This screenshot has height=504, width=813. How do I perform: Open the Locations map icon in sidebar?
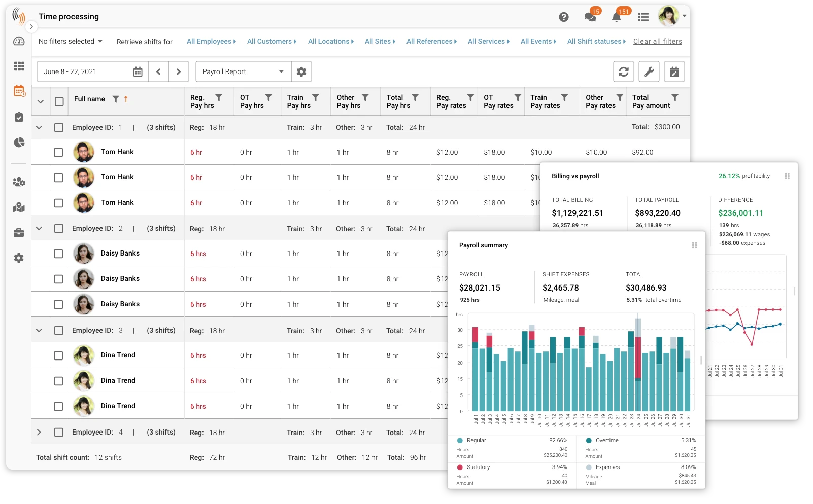point(19,207)
